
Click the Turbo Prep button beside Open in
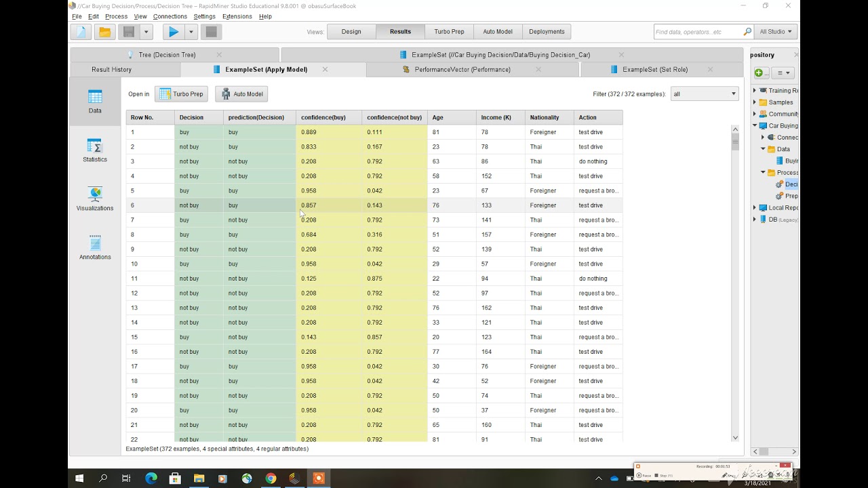point(181,94)
